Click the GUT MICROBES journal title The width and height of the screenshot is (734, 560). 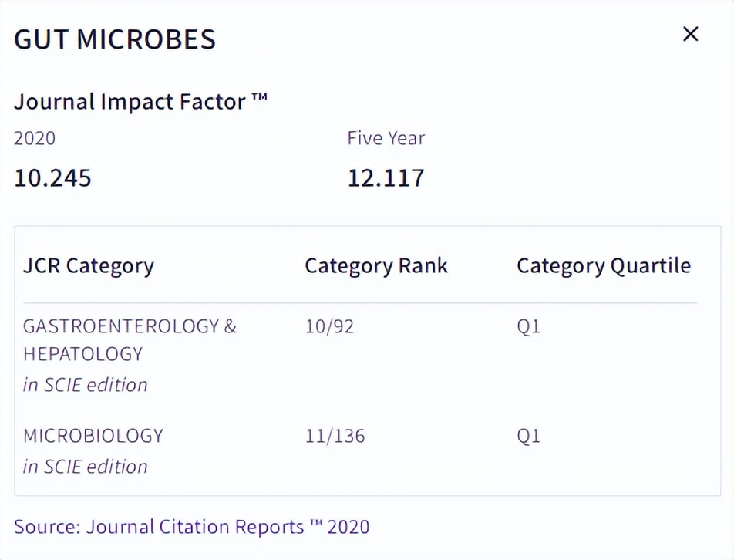coord(114,39)
